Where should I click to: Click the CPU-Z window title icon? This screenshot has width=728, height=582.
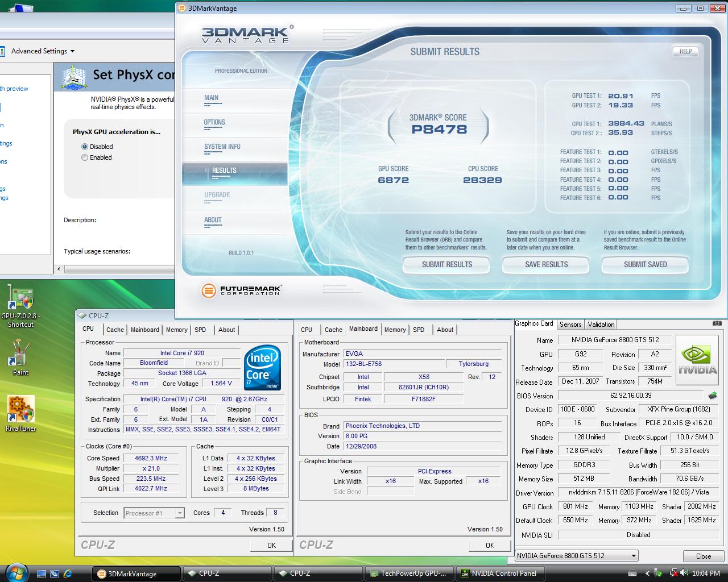tap(82, 316)
